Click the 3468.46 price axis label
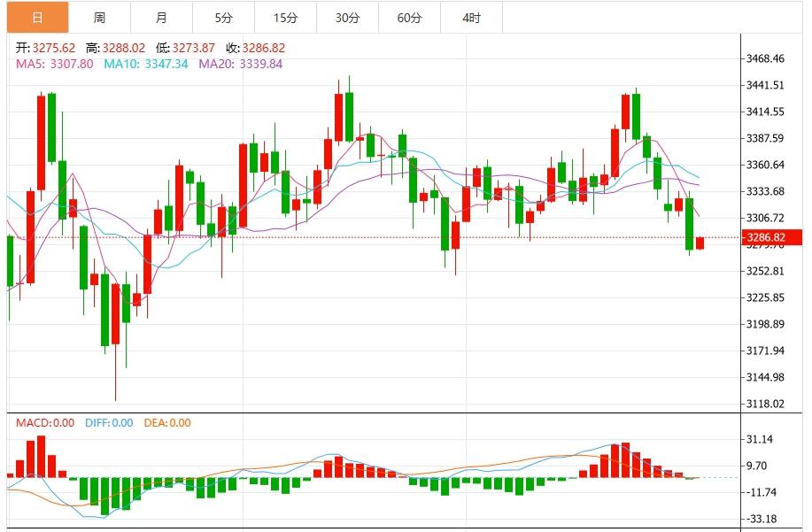The width and height of the screenshot is (812, 532). click(x=766, y=59)
